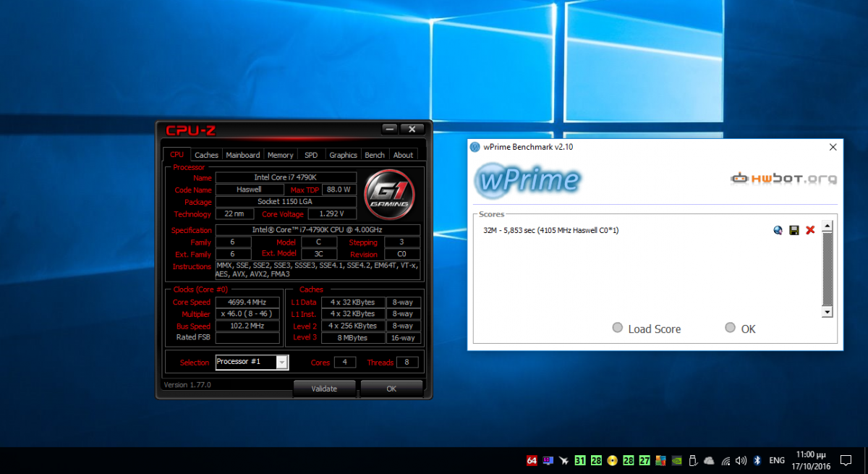Click the Specification field text
Screen dimensions: 868x474
pyautogui.click(x=318, y=230)
